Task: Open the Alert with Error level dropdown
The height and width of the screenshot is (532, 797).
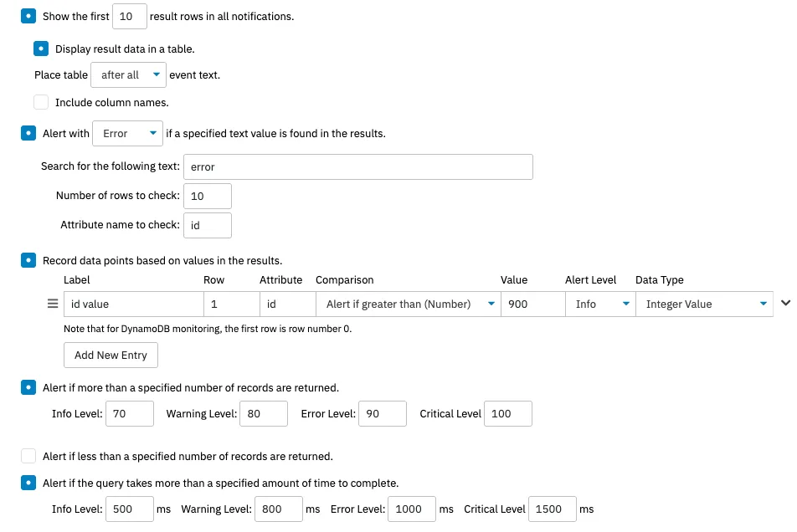Action: click(x=127, y=134)
